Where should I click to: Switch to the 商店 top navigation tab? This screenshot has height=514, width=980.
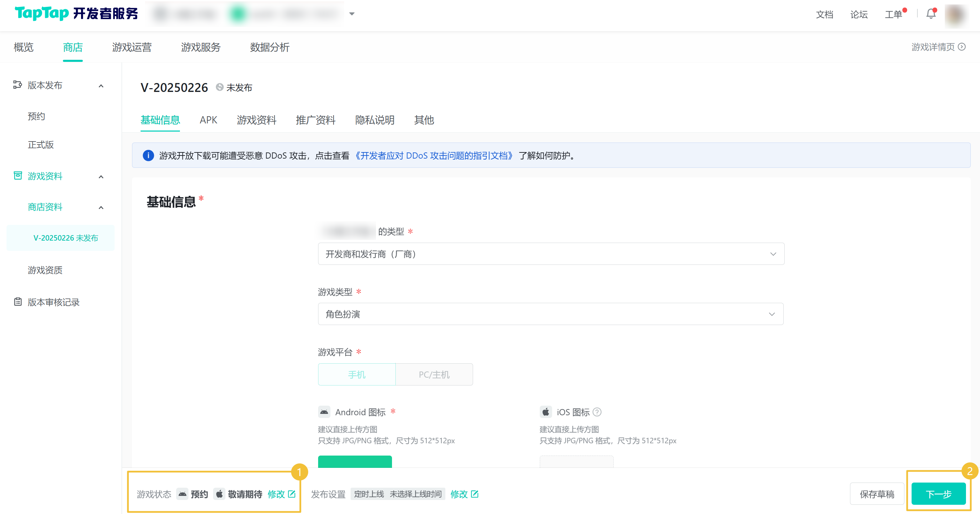[x=73, y=47]
